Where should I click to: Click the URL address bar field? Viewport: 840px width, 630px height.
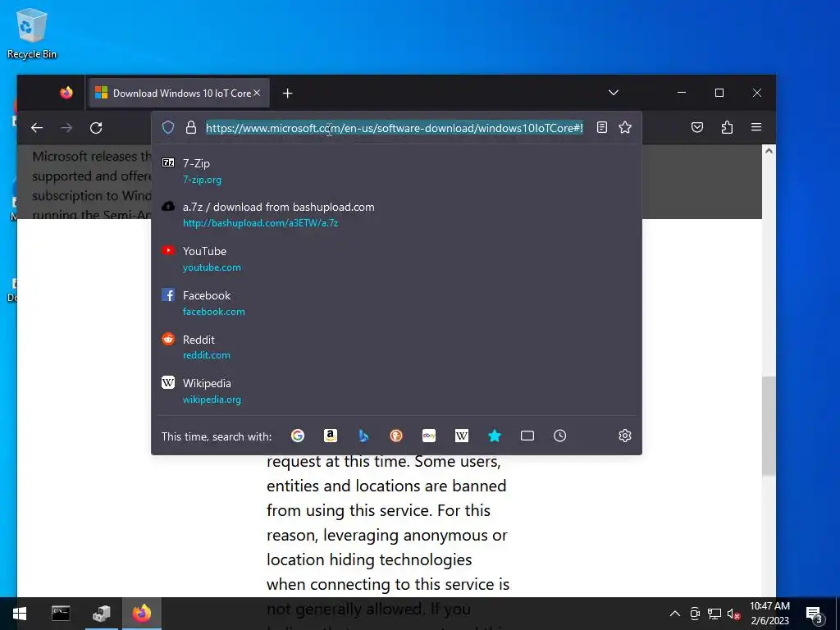[x=395, y=128]
